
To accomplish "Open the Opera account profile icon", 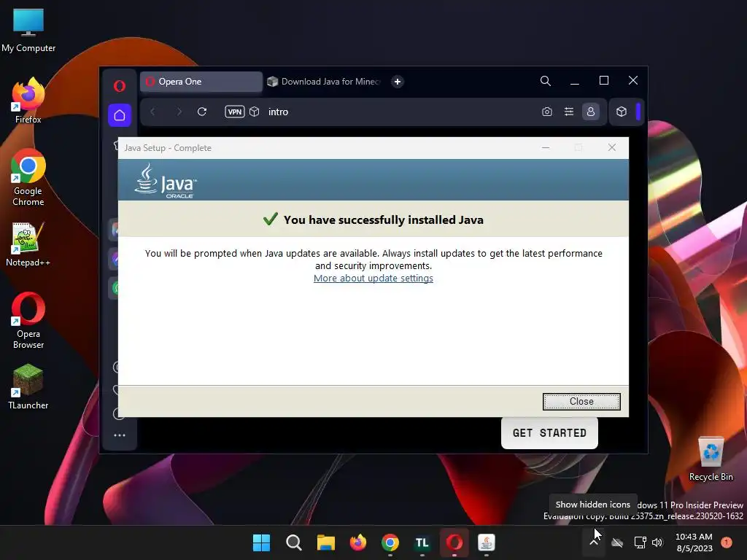I will (591, 112).
